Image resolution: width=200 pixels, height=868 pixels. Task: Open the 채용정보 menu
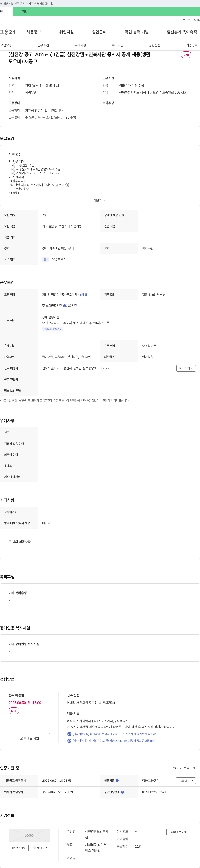(34, 32)
